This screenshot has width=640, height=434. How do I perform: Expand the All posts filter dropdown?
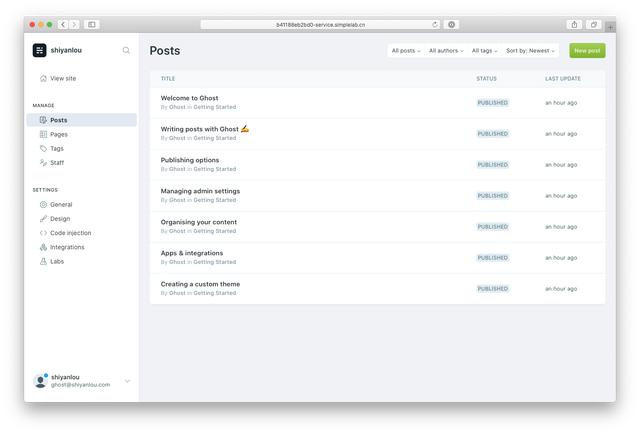click(405, 51)
